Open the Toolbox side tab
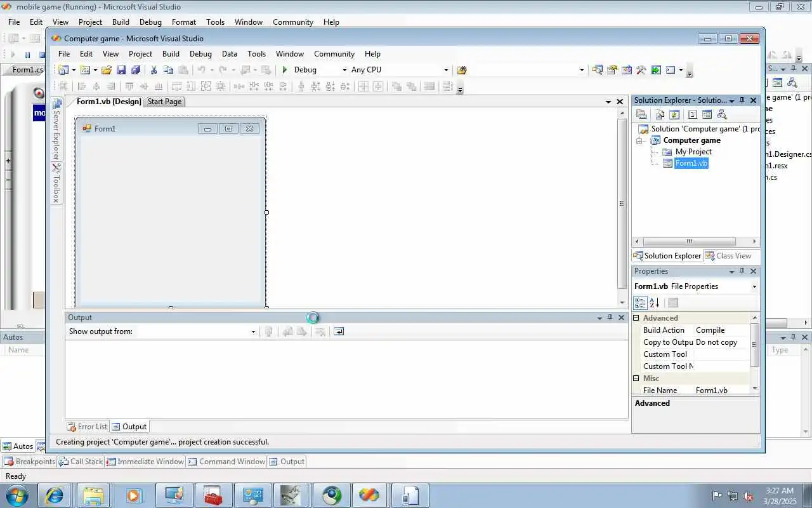Screen dimensions: 812x508 pos(56,184)
